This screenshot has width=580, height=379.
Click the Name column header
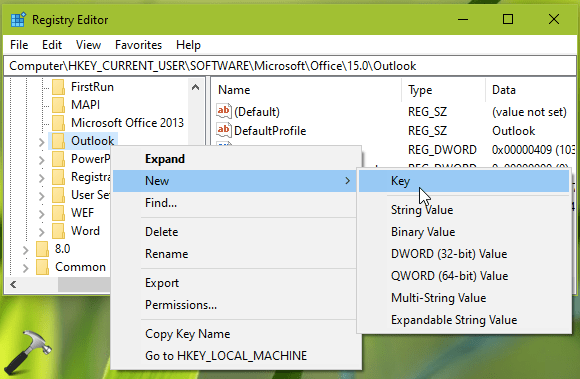tap(306, 90)
